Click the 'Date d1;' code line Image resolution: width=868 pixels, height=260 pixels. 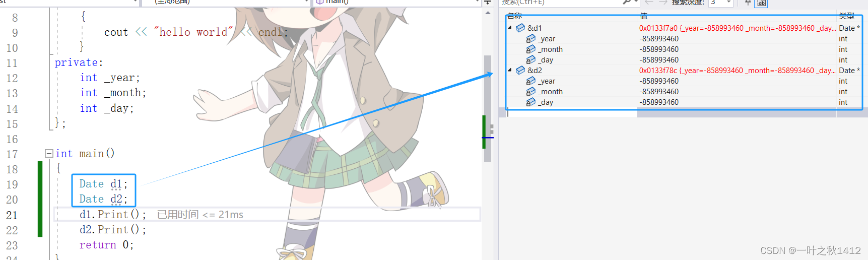103,184
